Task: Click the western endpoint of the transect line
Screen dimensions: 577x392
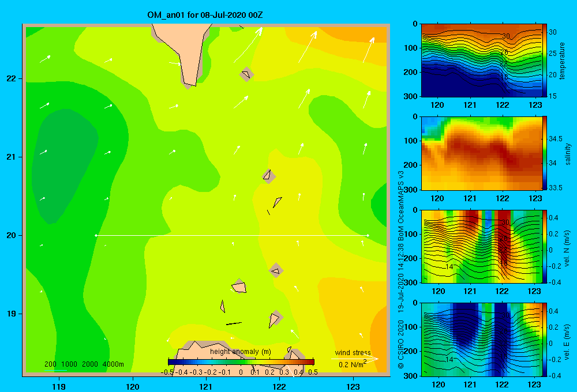Action: (96, 235)
